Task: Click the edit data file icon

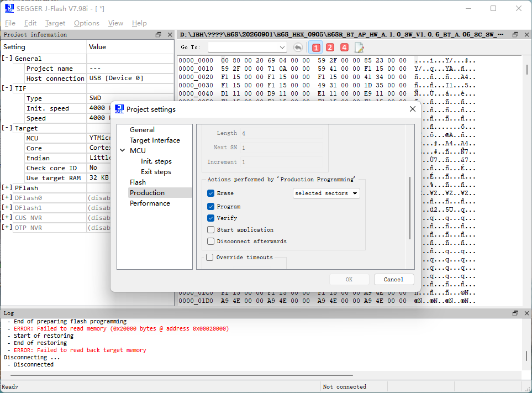Action: (359, 48)
